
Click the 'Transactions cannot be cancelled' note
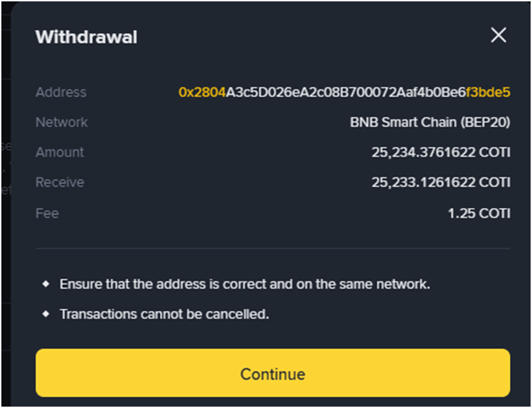tap(164, 315)
